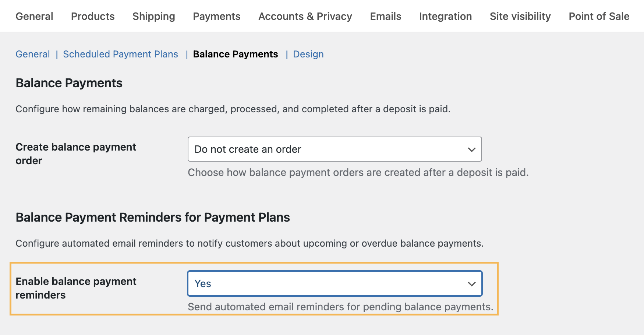Viewport: 644px width, 335px height.
Task: Open the Payments tab
Action: point(216,16)
